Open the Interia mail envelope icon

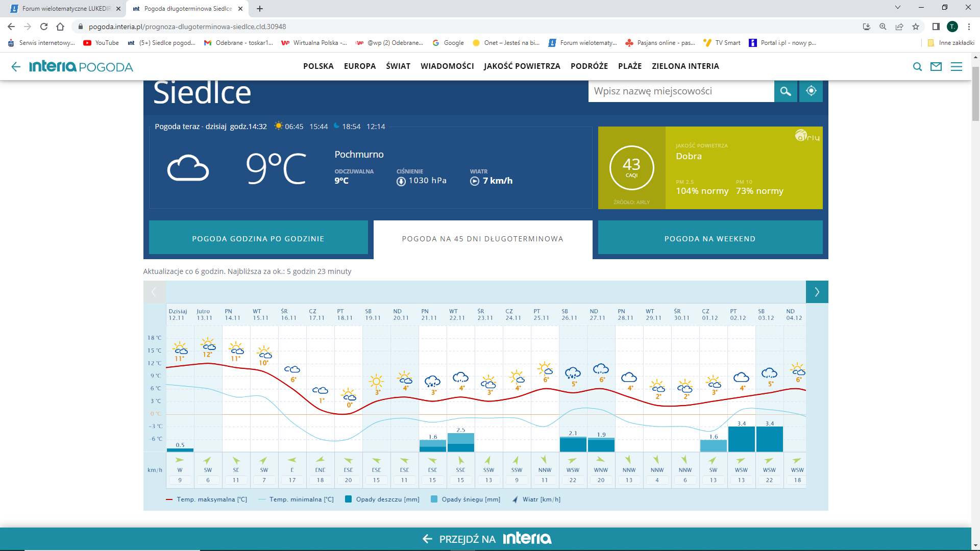click(936, 66)
